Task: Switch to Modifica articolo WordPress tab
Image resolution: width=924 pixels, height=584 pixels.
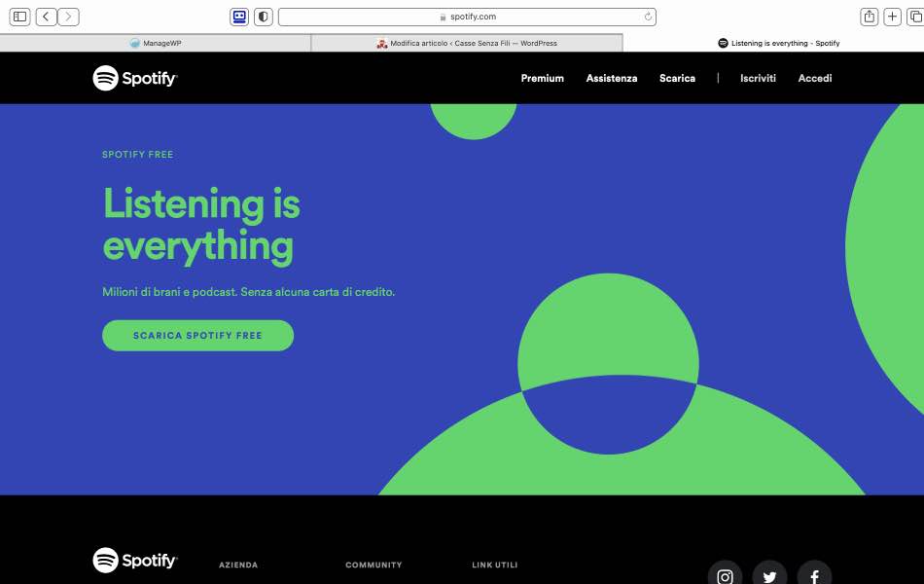Action: 467,43
